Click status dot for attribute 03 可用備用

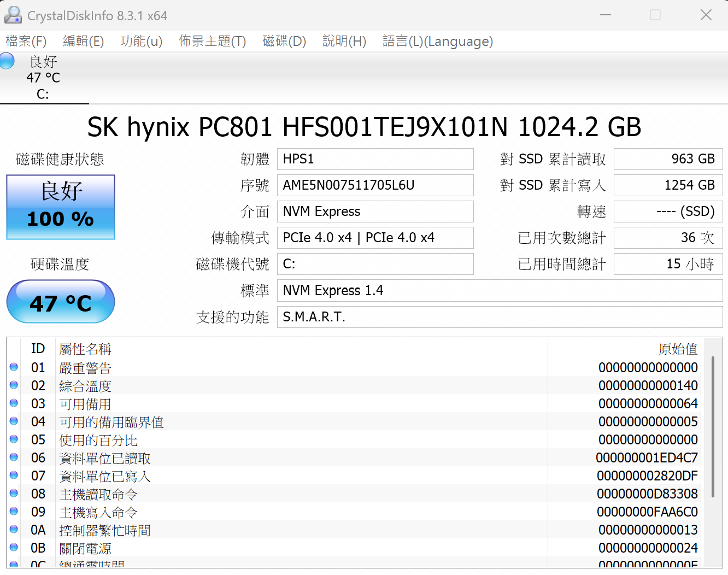[14, 403]
